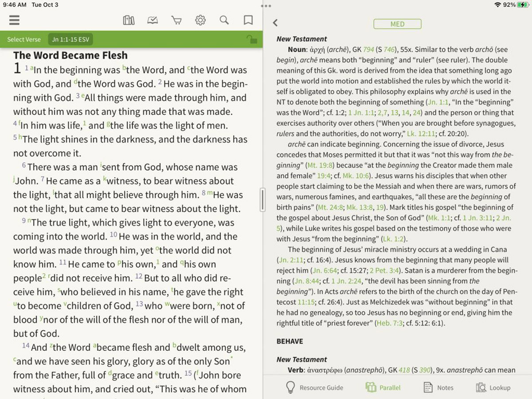Viewport: 532px width, 399px height.
Task: Open the bookmark icon
Action: 248,20
